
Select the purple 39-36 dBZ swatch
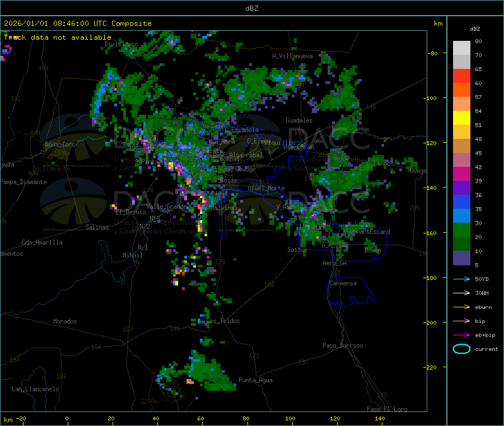pos(461,188)
